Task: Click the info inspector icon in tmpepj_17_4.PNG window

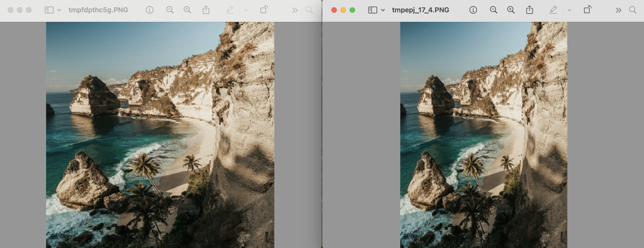Action: click(x=473, y=10)
